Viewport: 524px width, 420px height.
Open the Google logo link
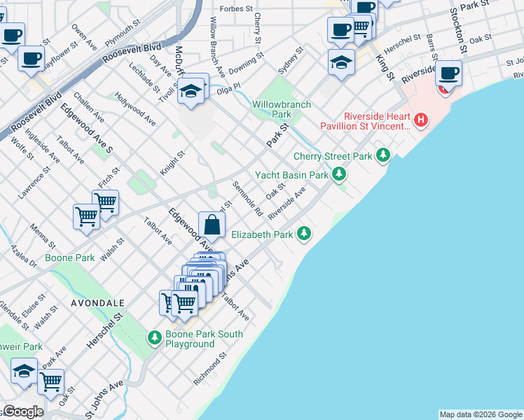[23, 412]
